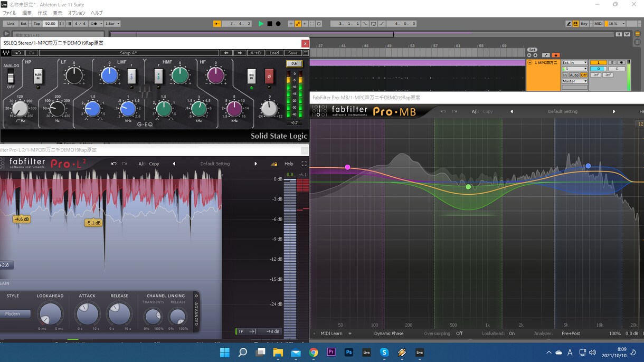Select the blue high band node in Pro-MB
The image size is (644, 362).
pyautogui.click(x=588, y=166)
